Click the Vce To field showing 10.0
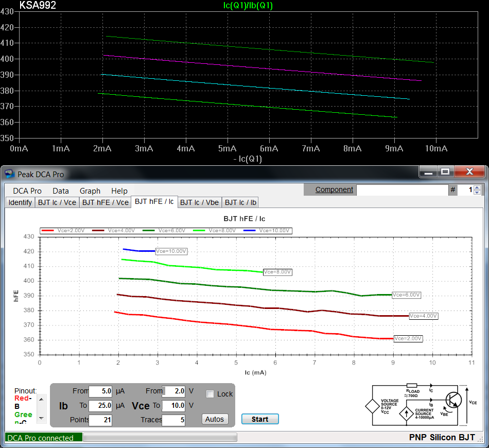 click(173, 405)
